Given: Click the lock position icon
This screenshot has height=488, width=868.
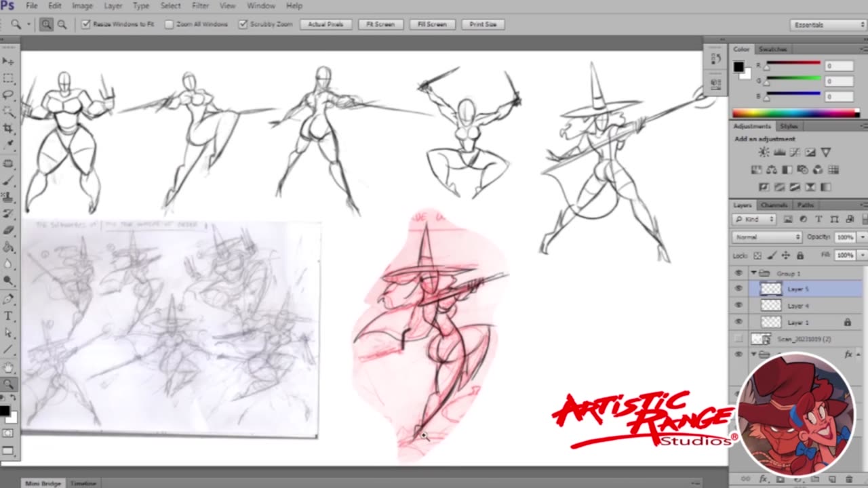Looking at the screenshot, I should [785, 256].
